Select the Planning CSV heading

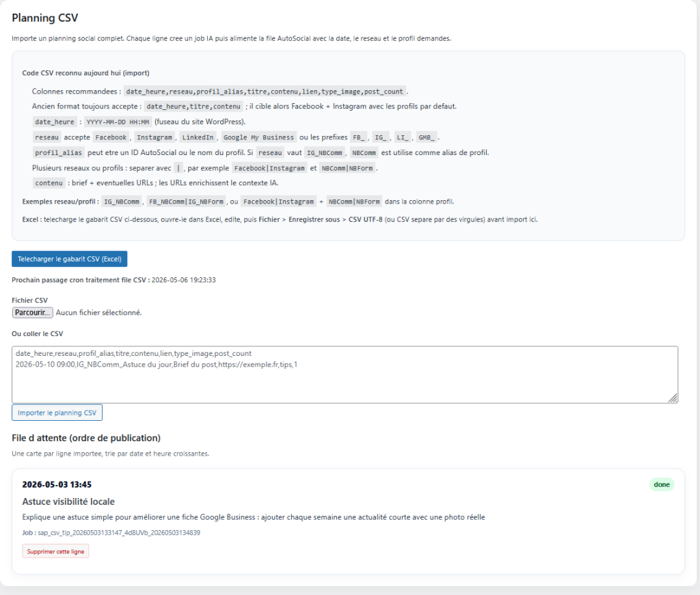tap(44, 18)
